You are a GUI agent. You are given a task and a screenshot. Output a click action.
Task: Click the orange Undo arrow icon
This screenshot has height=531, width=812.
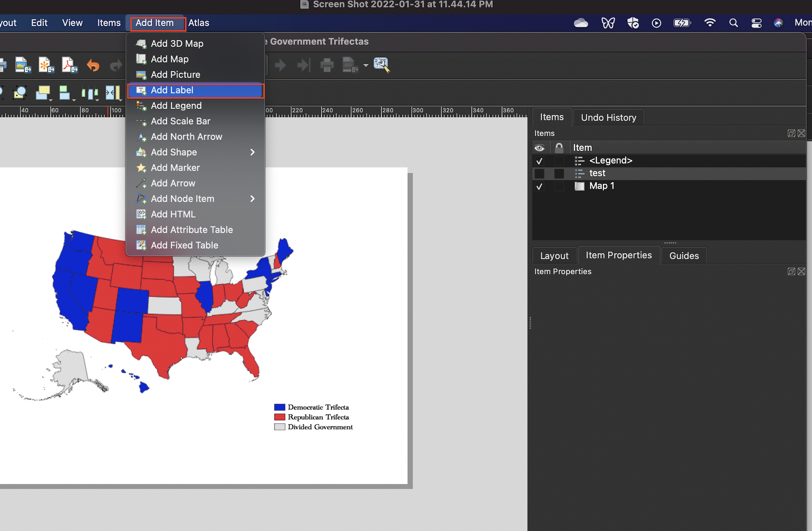pos(93,66)
